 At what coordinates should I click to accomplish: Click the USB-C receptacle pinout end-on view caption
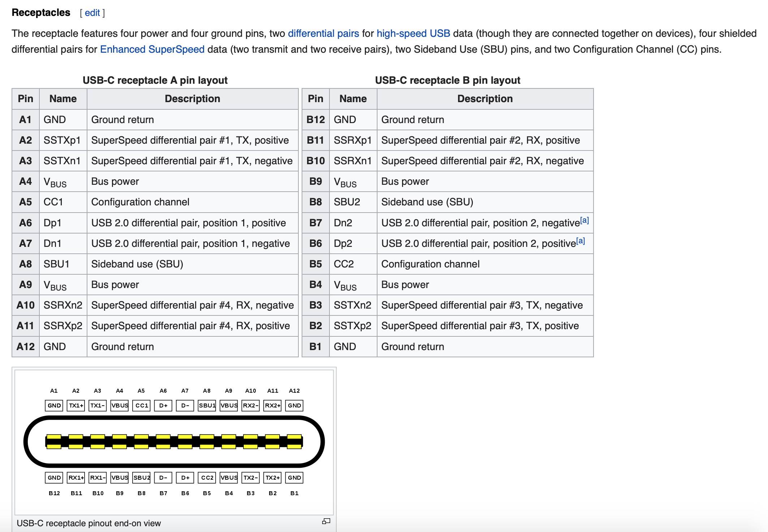(89, 523)
